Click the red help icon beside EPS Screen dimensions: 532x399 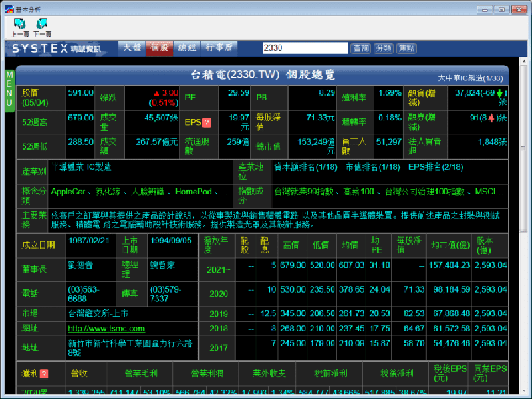(206, 122)
